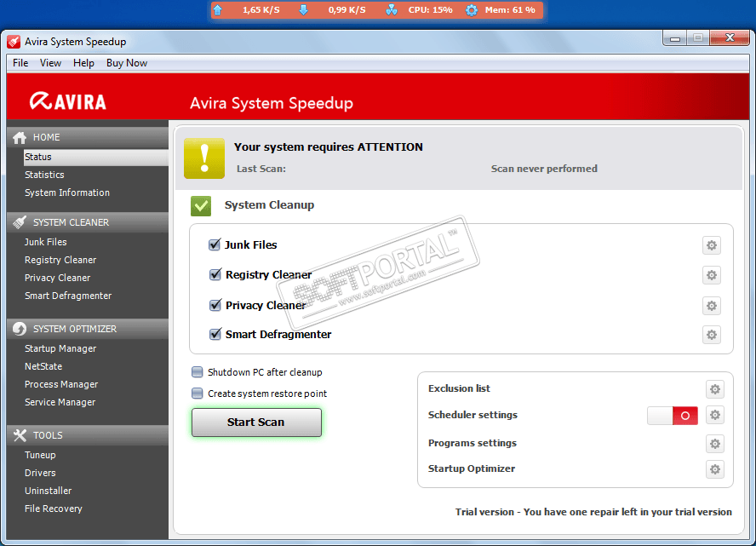The height and width of the screenshot is (546, 756).
Task: Click the Exclusion list label
Action: pyautogui.click(x=459, y=388)
